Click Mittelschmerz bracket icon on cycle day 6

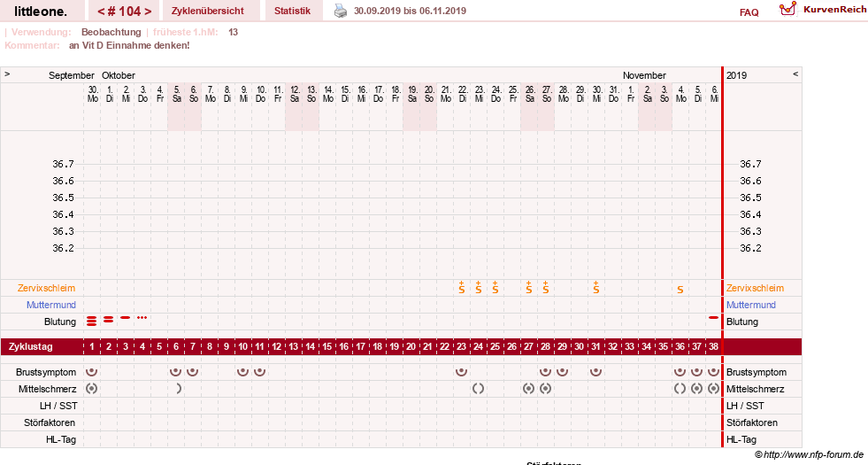click(178, 389)
